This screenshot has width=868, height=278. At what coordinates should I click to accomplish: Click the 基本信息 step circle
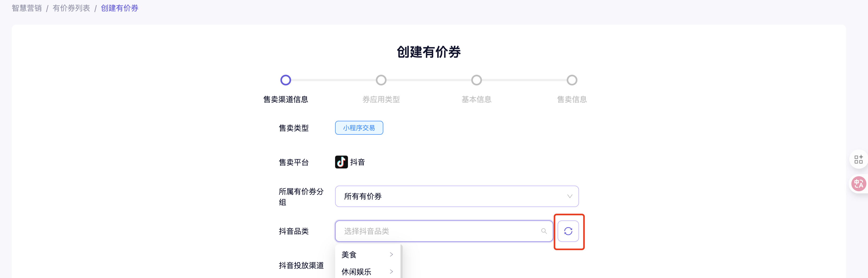[x=476, y=80]
